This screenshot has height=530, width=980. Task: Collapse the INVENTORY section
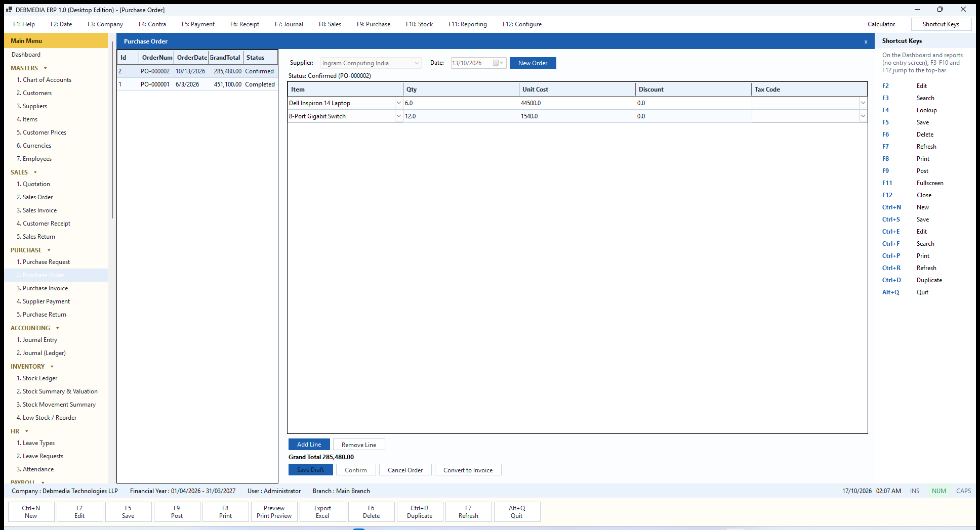52,367
